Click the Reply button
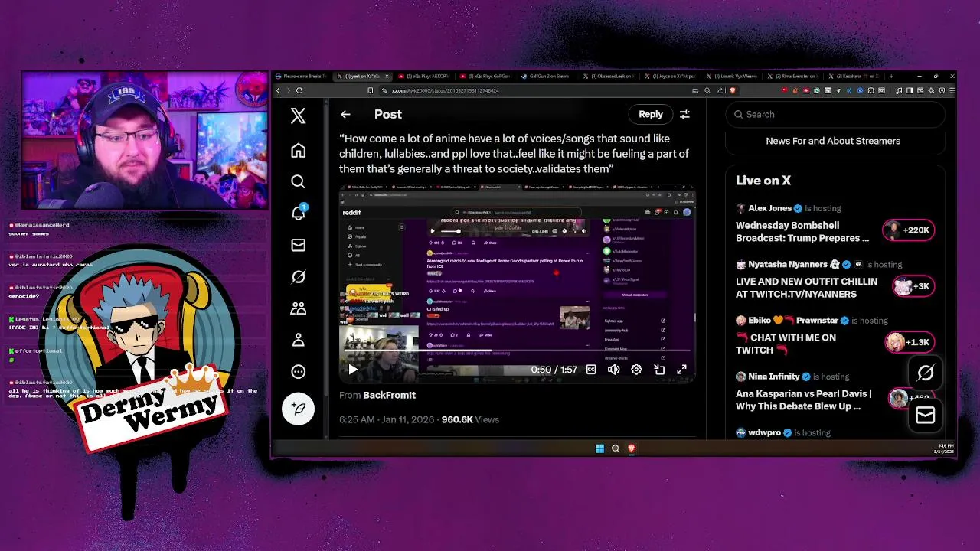The height and width of the screenshot is (551, 980). tap(651, 114)
